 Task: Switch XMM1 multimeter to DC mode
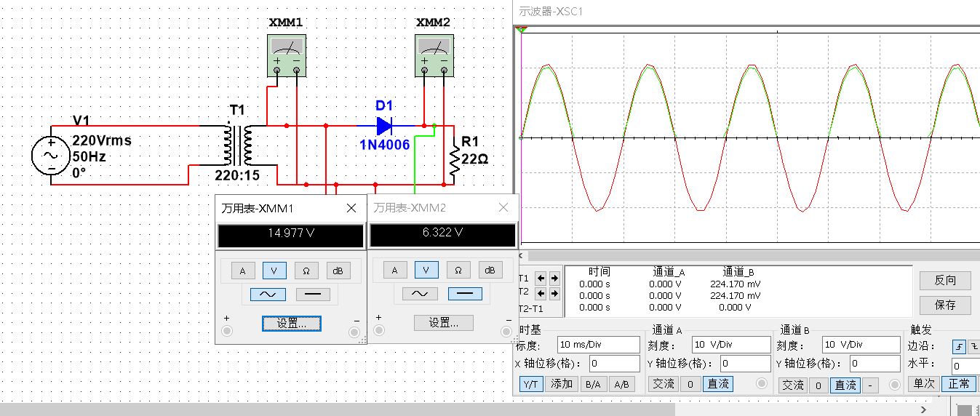click(x=313, y=294)
